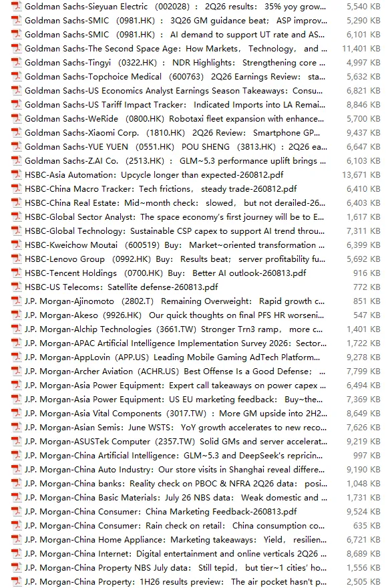Image resolution: width=386 pixels, height=588 pixels.
Task: Click PDF icon of Goldman Sachs-WeRide file
Action: [17, 119]
